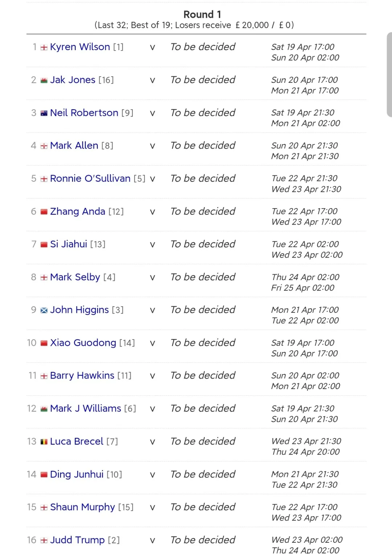Viewport: 392px width, 554px height.
Task: Open Barry Hawkins's profile
Action: point(82,376)
